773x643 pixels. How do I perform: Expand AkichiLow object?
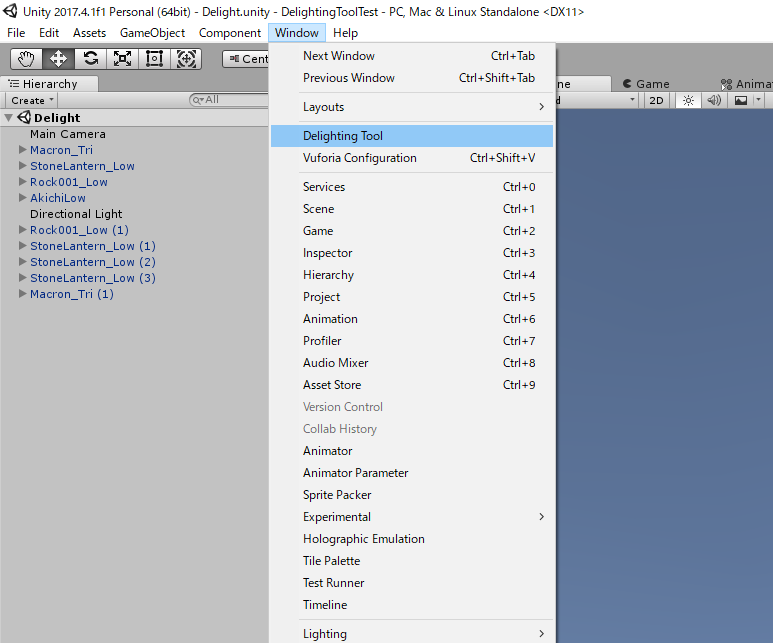click(22, 197)
